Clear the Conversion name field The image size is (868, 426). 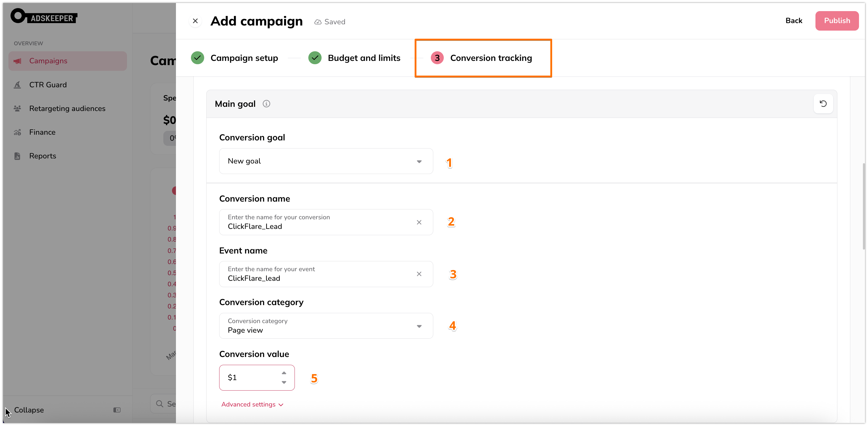[419, 222]
